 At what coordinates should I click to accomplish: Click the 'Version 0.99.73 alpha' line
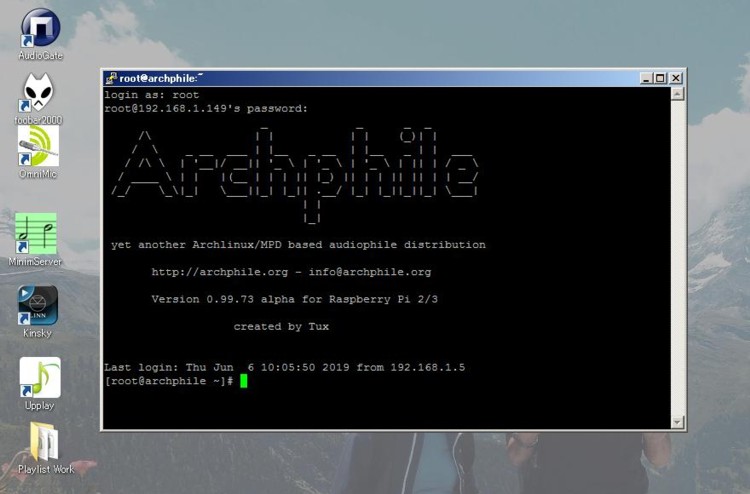tap(295, 299)
